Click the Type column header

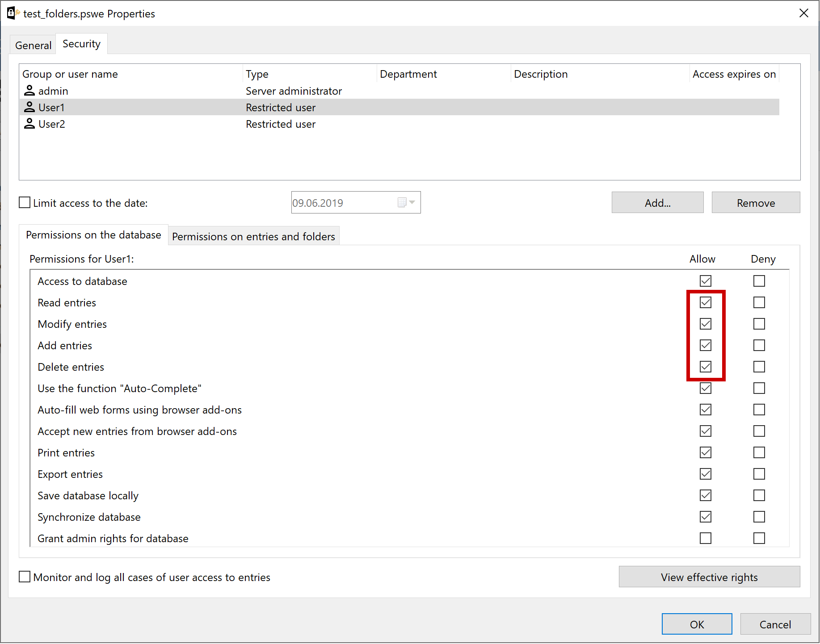[310, 74]
